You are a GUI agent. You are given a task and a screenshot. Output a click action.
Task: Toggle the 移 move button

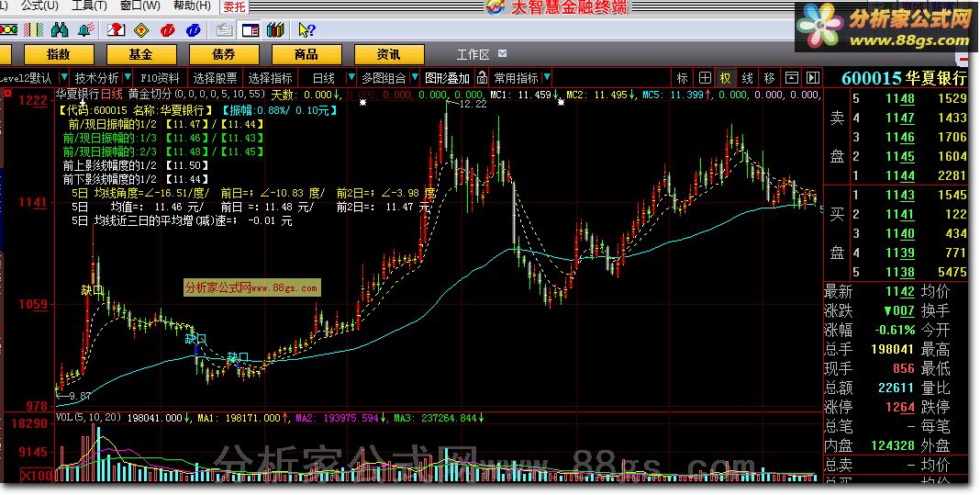[769, 78]
